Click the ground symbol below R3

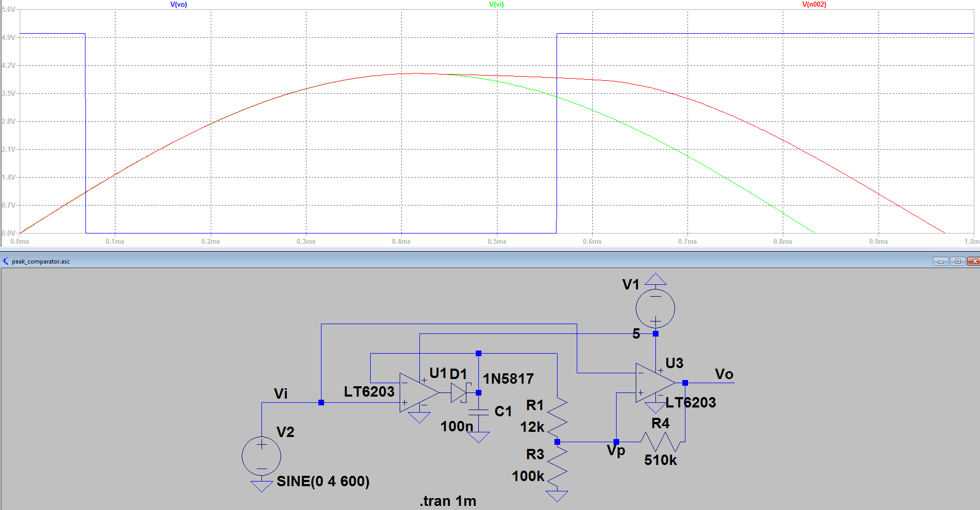pyautogui.click(x=557, y=496)
